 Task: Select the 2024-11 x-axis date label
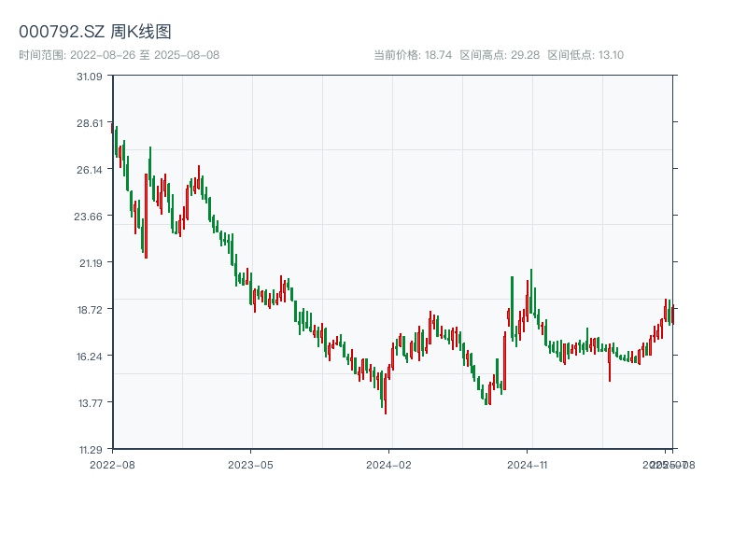tap(528, 464)
